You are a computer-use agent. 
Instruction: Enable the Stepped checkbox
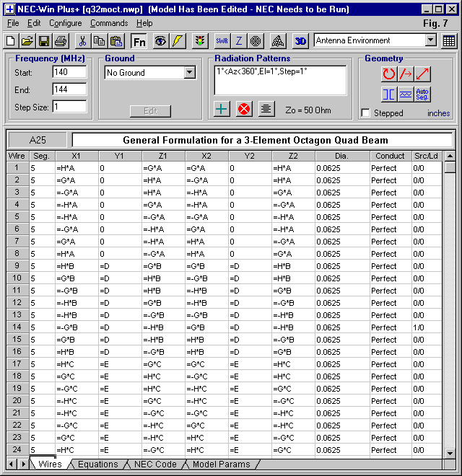(366, 113)
